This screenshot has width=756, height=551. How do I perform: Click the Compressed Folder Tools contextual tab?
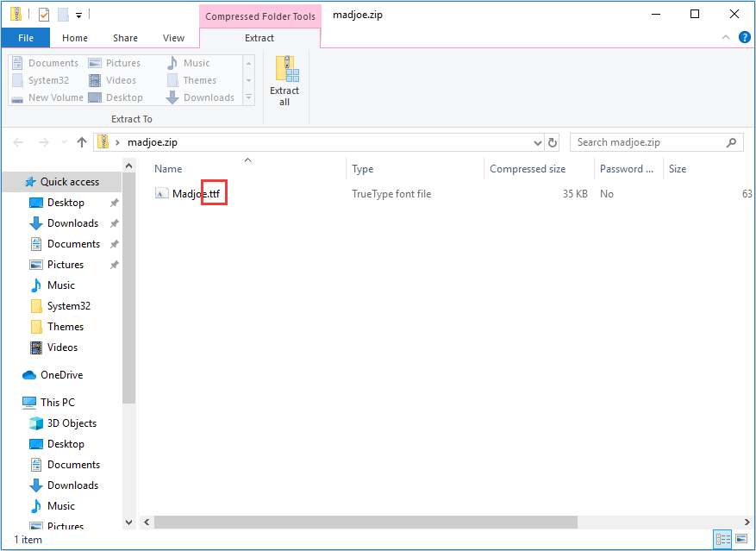(259, 16)
